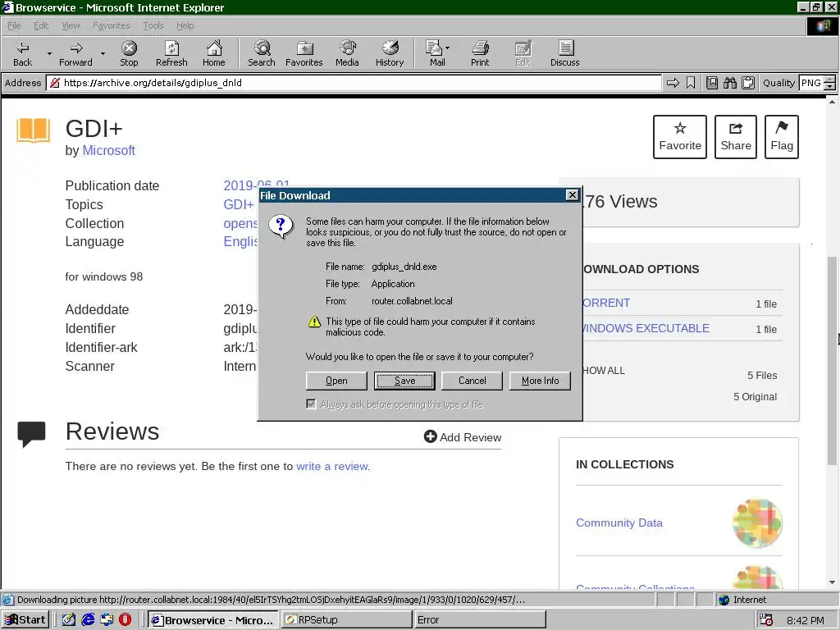Open the Favorites toolbar pane
This screenshot has height=630, width=840.
click(304, 53)
